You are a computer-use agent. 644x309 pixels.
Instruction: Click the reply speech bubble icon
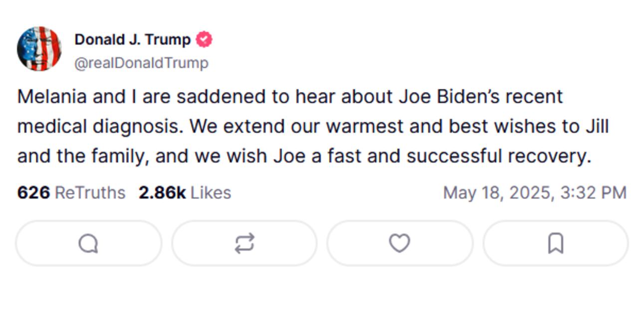88,244
